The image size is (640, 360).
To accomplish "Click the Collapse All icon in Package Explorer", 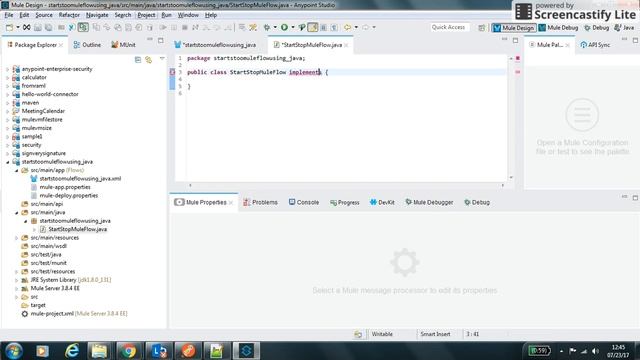I will click(138, 60).
